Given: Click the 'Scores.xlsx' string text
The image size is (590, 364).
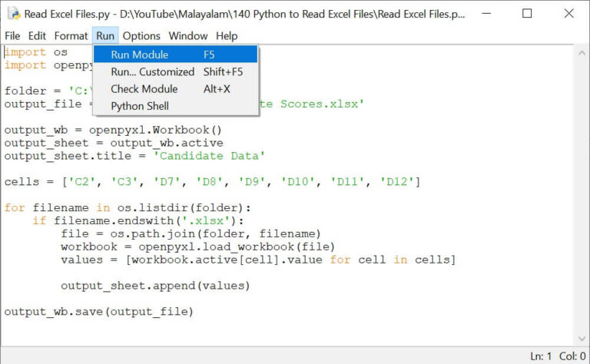Looking at the screenshot, I should pos(322,104).
